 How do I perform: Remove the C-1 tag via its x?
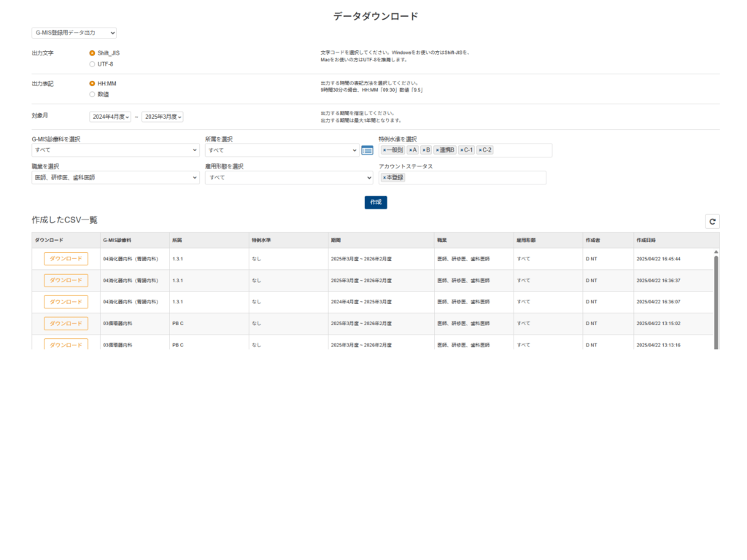point(462,150)
